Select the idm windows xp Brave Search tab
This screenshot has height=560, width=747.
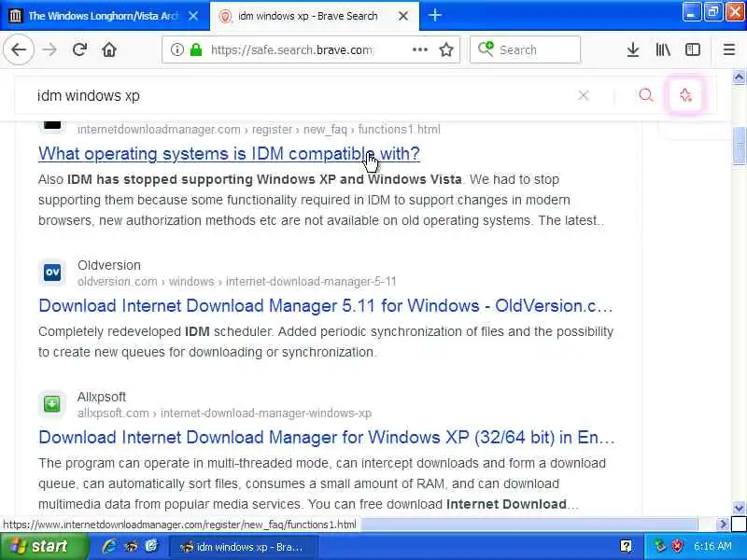click(315, 16)
